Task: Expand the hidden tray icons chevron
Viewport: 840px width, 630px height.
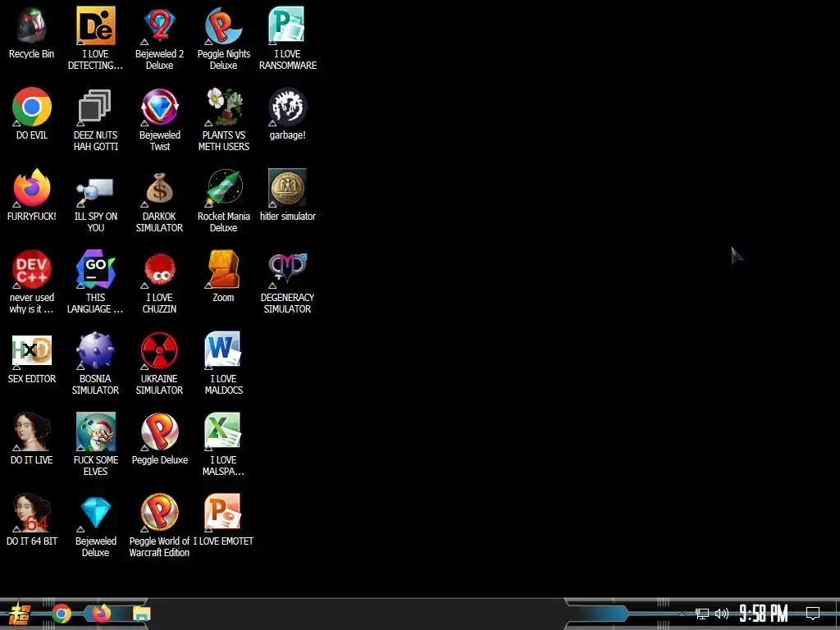Action: [682, 614]
